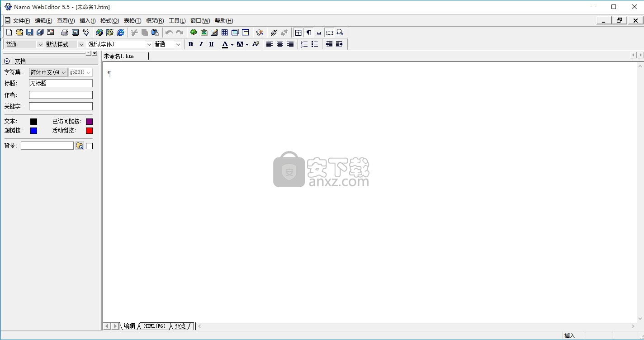Click the magnifier zoom icon

[x=340, y=32]
